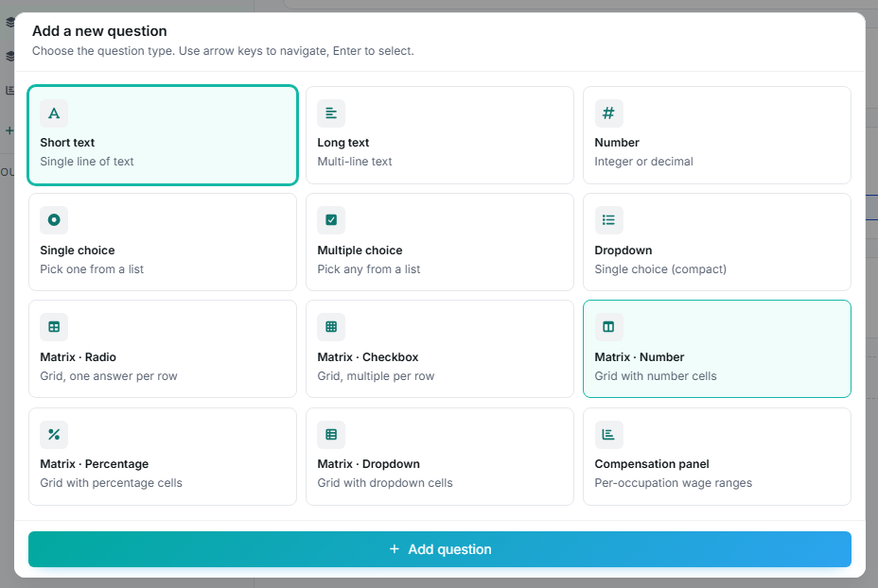Click 'Grid with dropdown cells' text
Viewport: 878px width, 588px height.
click(x=385, y=483)
